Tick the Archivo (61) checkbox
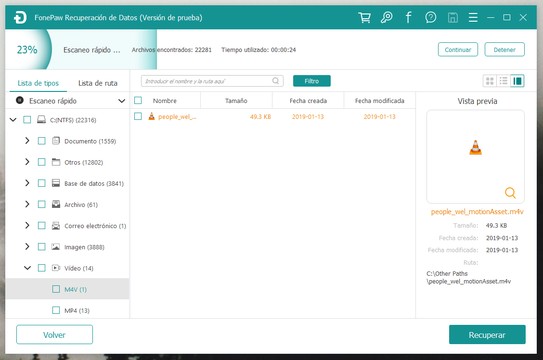 coord(42,204)
